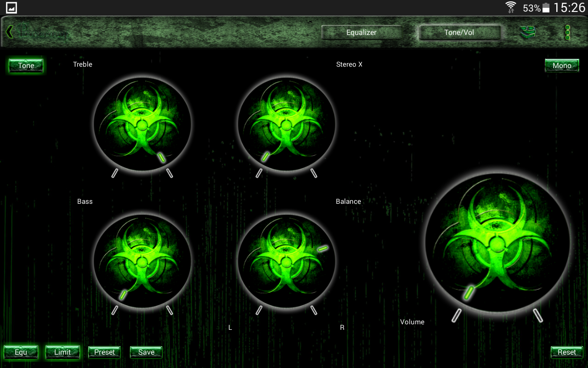Open the Preset list

[x=104, y=352]
